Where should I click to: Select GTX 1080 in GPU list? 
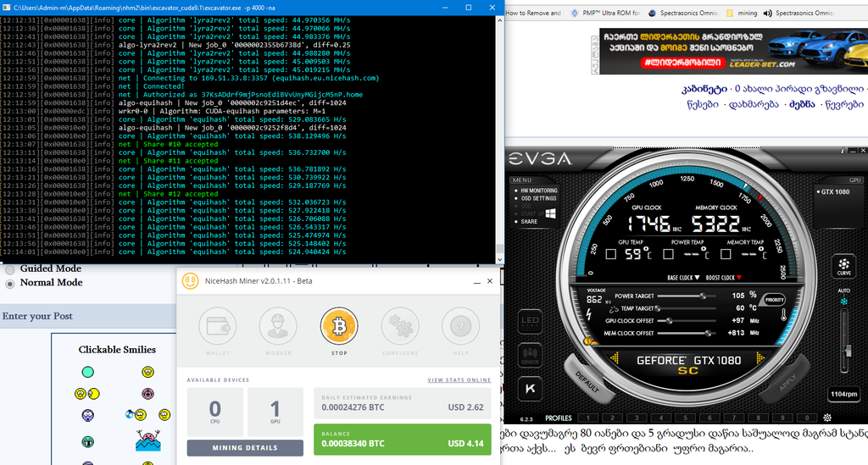834,192
